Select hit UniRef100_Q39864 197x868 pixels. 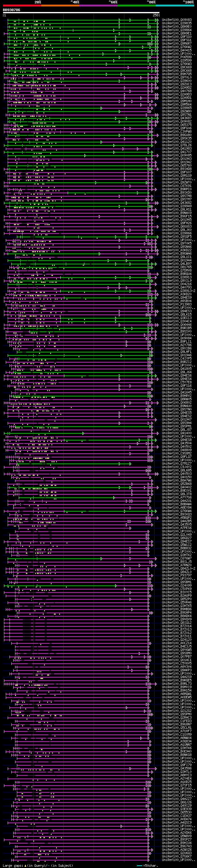tap(177, 30)
